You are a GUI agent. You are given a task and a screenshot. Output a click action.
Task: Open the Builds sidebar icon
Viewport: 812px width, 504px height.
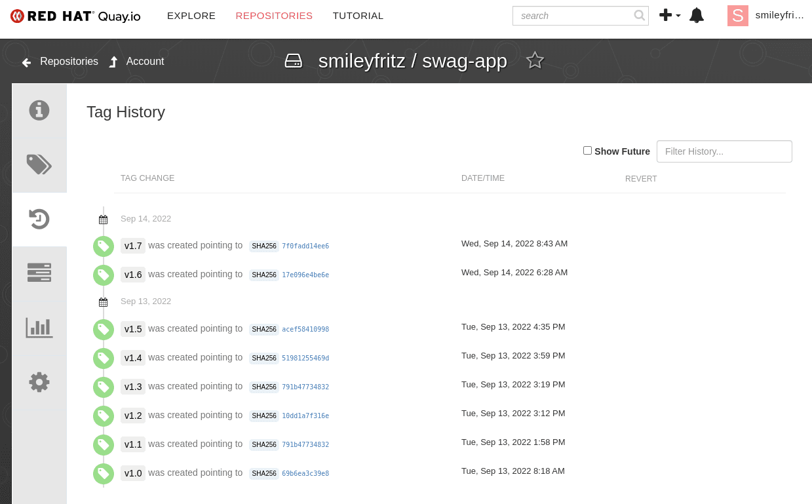click(x=39, y=272)
